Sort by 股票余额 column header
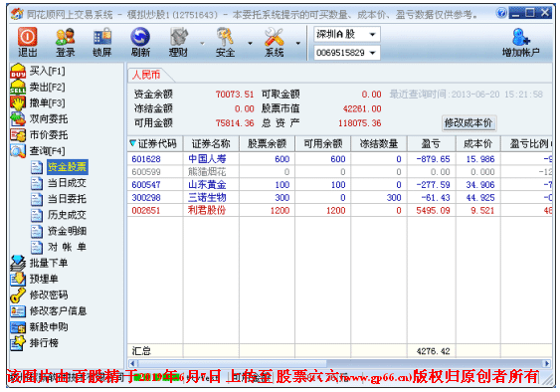Viewport: 560px width, 392px height. click(x=267, y=143)
